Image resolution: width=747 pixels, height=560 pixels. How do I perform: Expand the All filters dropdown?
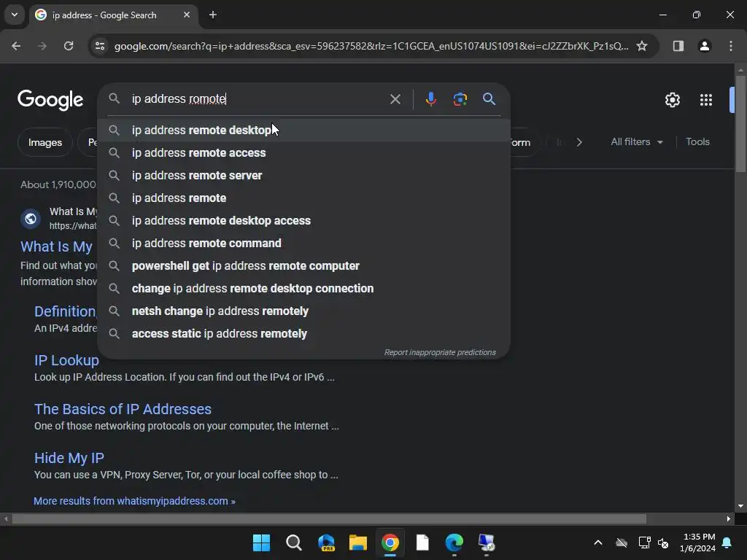coord(636,142)
